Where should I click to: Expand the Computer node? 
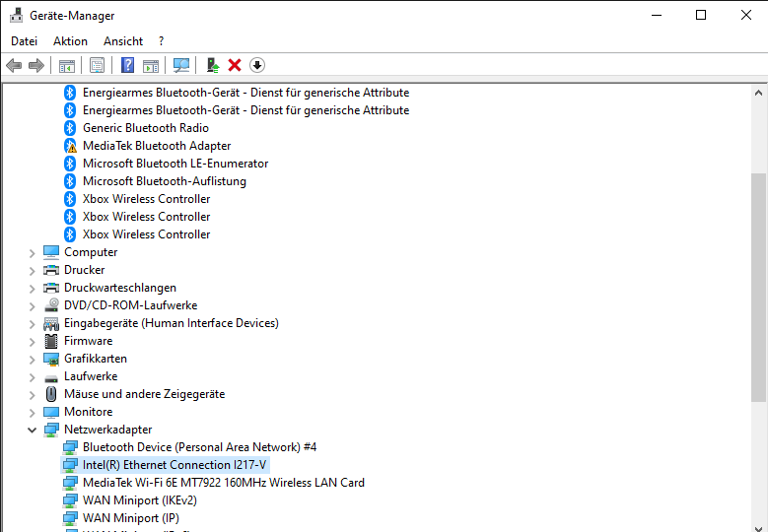[32, 253]
